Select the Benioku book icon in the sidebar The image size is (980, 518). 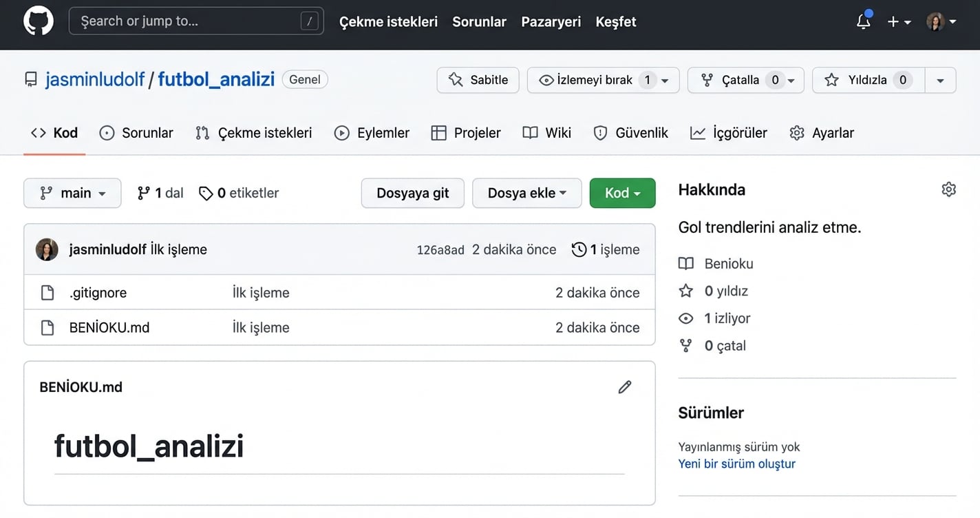coord(685,263)
